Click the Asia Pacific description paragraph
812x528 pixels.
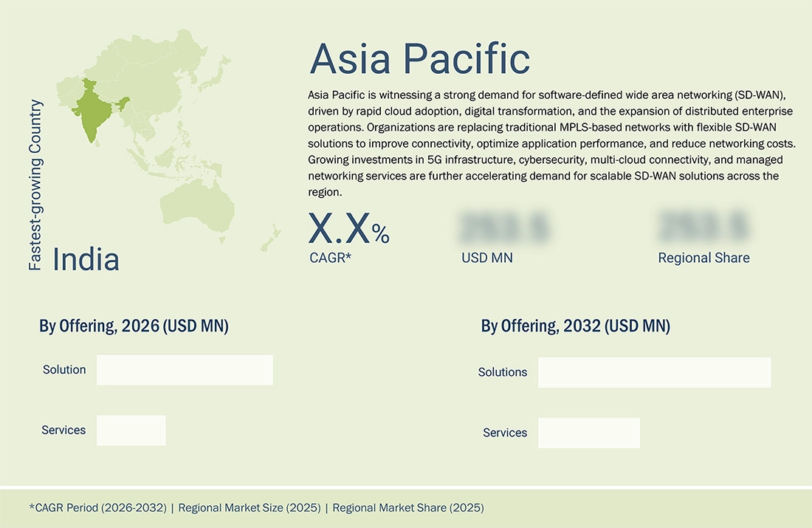tap(551, 143)
